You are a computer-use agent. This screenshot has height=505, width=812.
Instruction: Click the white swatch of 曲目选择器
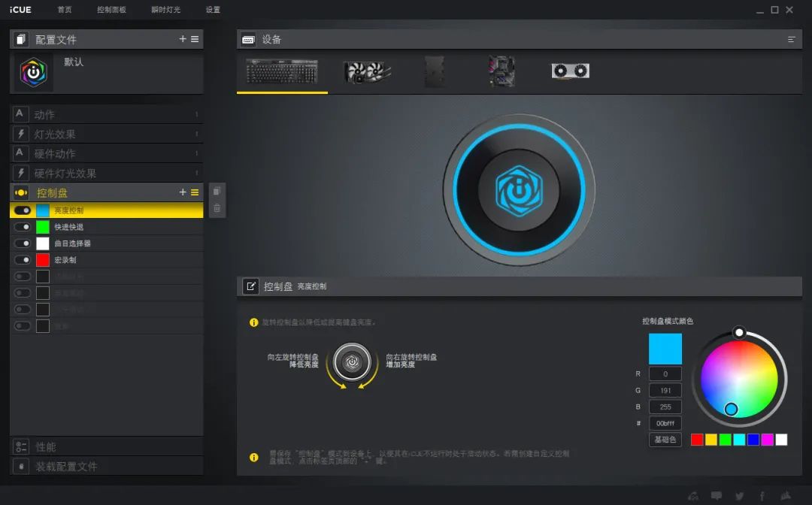tap(42, 243)
